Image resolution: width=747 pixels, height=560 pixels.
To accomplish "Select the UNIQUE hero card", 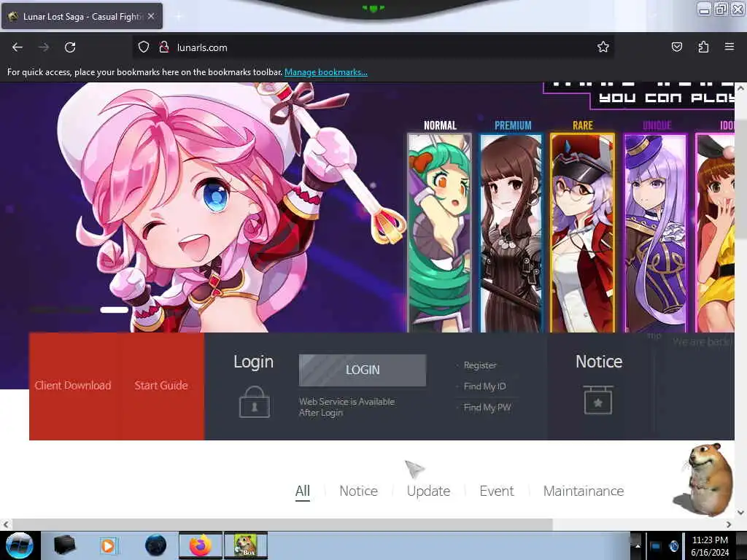I will click(x=655, y=233).
